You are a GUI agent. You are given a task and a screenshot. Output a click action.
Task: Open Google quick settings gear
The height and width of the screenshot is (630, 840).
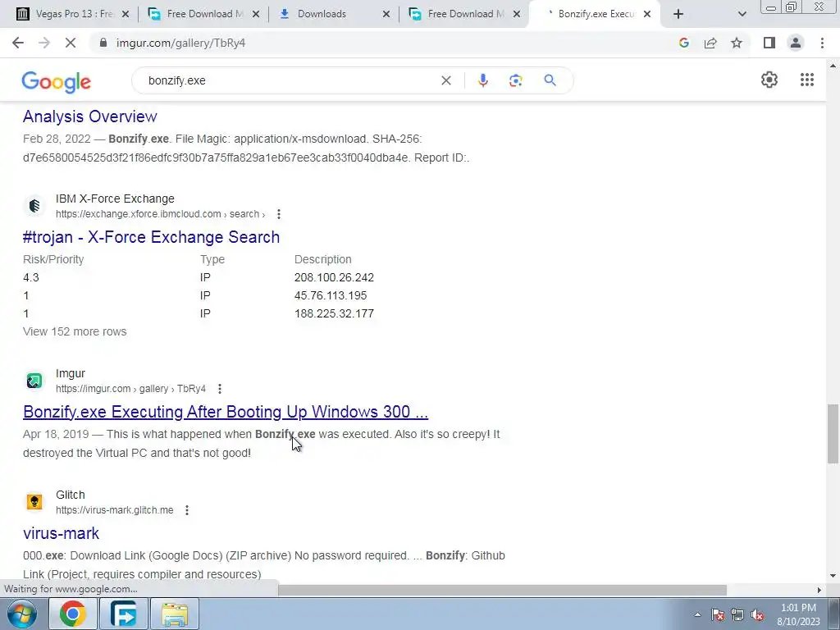769,80
